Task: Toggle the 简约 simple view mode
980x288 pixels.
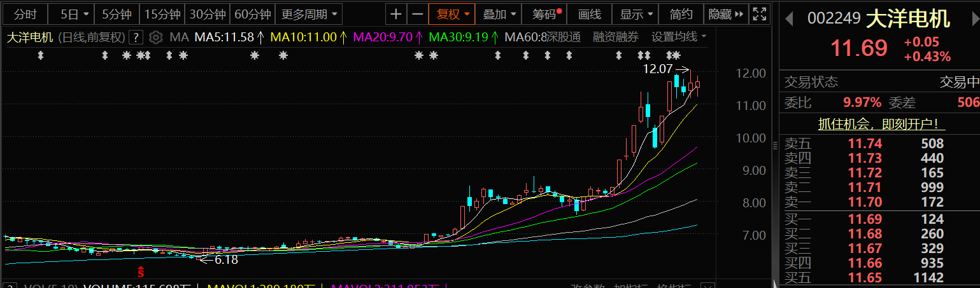Action: point(681,14)
